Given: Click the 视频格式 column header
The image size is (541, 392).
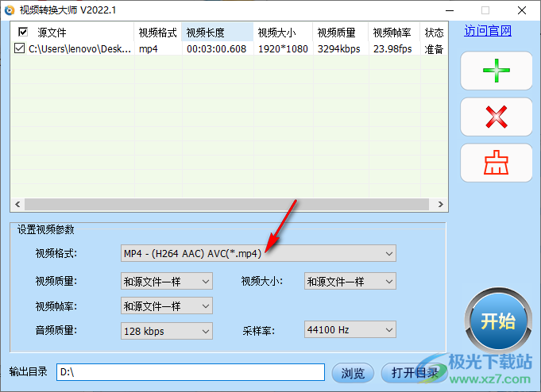Looking at the screenshot, I should click(x=157, y=33).
